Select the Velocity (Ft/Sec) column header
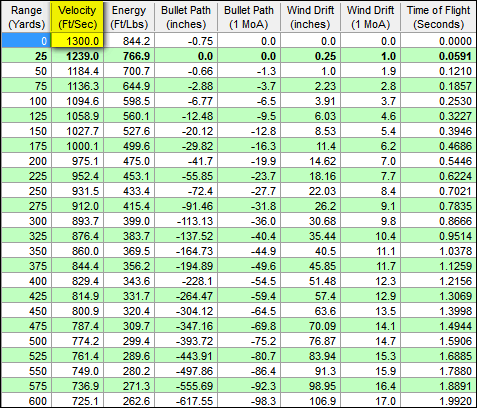 coord(77,17)
